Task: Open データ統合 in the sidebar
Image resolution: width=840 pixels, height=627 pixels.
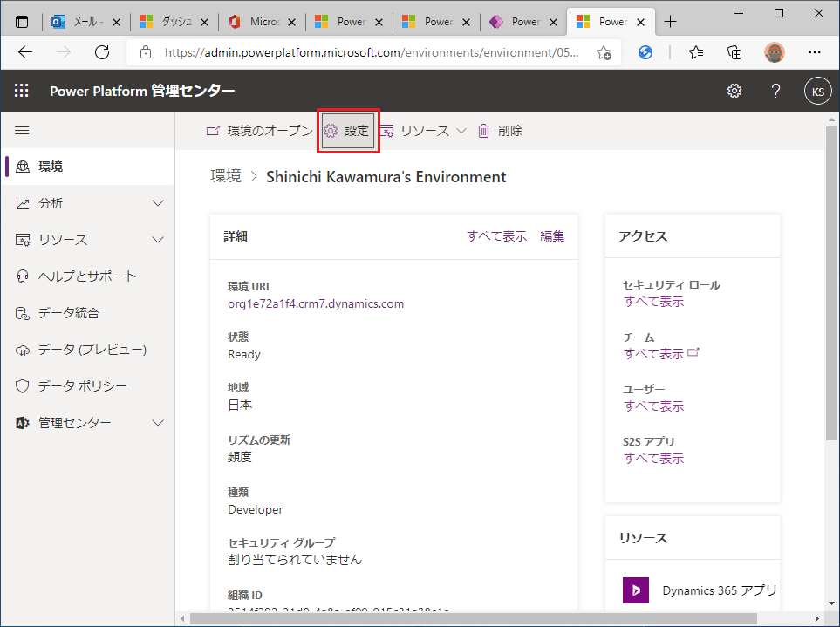Action: [x=88, y=313]
